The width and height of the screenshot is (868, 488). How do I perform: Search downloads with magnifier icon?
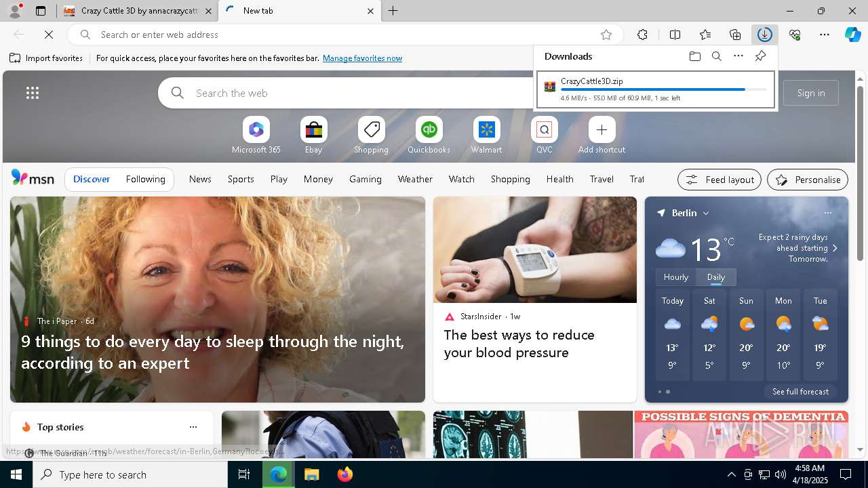(x=716, y=56)
